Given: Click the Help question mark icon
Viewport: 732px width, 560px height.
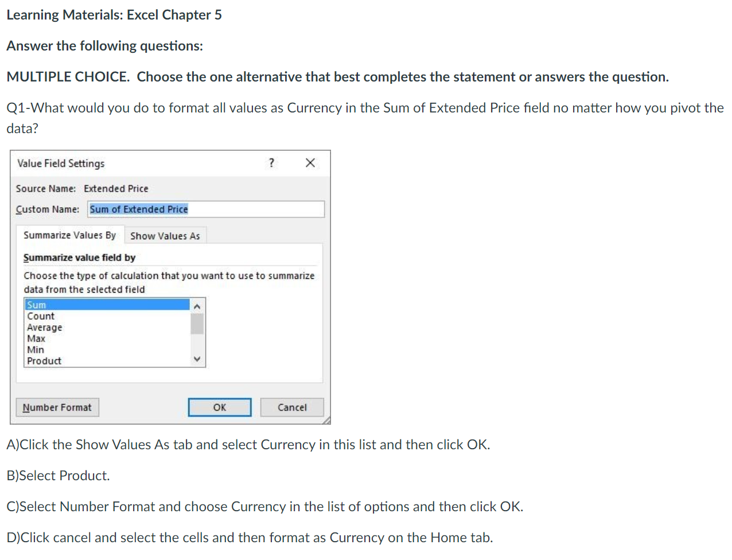Looking at the screenshot, I should (x=271, y=163).
